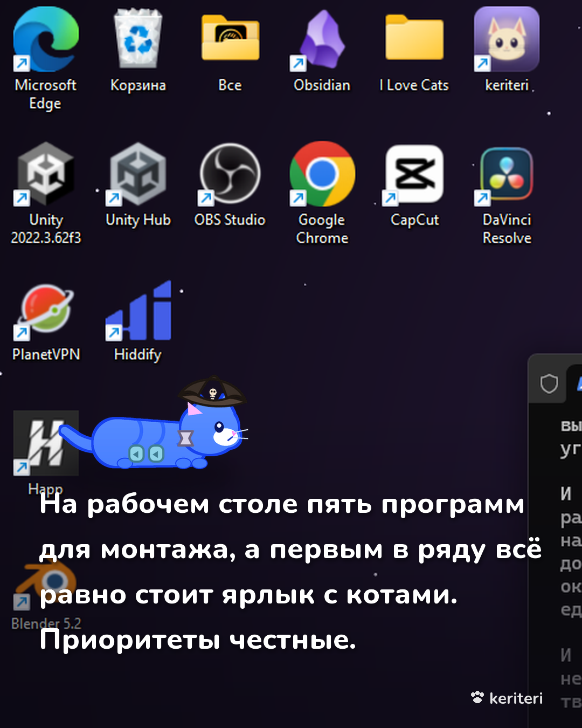The image size is (582, 728).
Task: Select the label text 'DaVinci Resolve'
Action: click(507, 229)
